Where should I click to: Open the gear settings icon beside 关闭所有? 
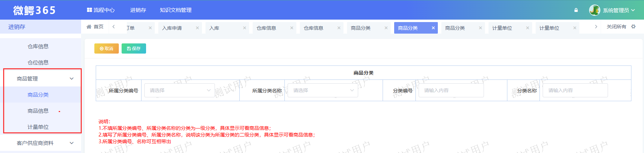coord(633,27)
